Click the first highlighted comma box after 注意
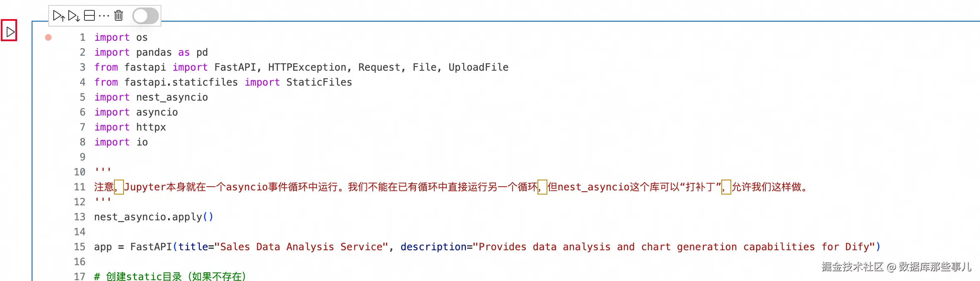This screenshot has width=980, height=281. tap(119, 187)
